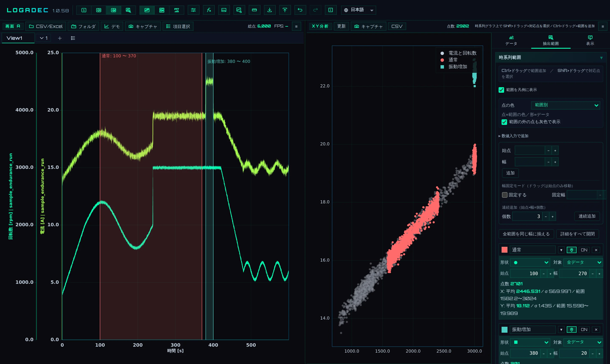The height and width of the screenshot is (364, 610).
Task: Open the shape dropdown for 通常 range
Action: [530, 262]
